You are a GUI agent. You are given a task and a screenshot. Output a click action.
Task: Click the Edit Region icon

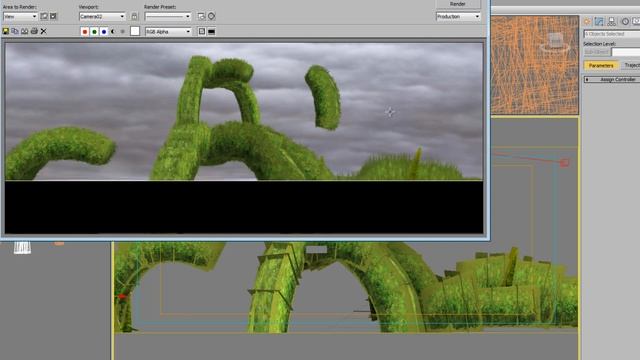click(44, 16)
